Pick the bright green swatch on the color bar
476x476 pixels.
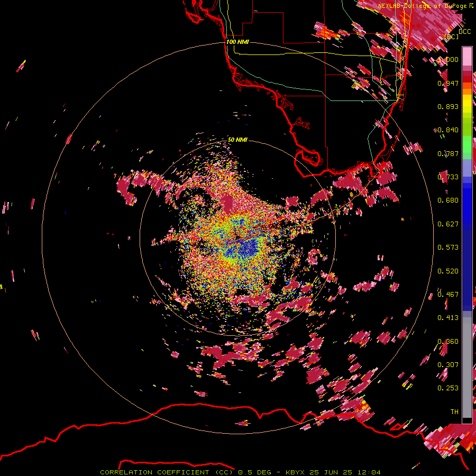coord(467,144)
